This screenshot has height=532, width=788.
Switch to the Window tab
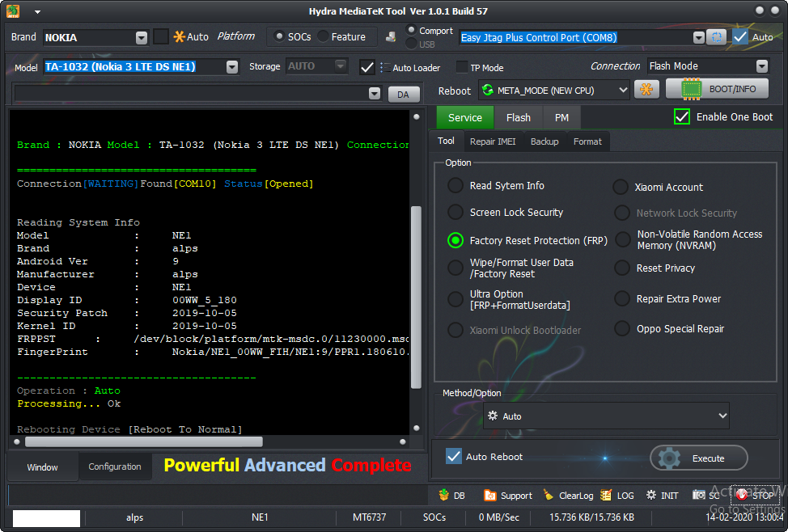coord(42,467)
